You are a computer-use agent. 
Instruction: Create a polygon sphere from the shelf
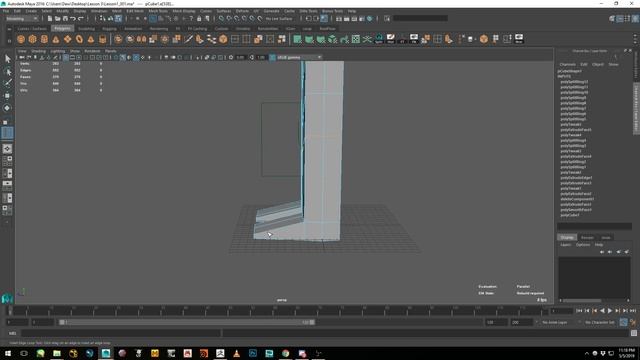point(21,39)
